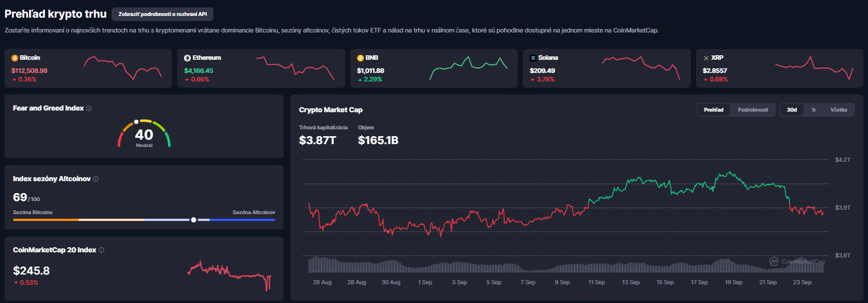The height and width of the screenshot is (303, 868).
Task: Open CoinMarketCap 20 Index info icon
Action: point(101,250)
